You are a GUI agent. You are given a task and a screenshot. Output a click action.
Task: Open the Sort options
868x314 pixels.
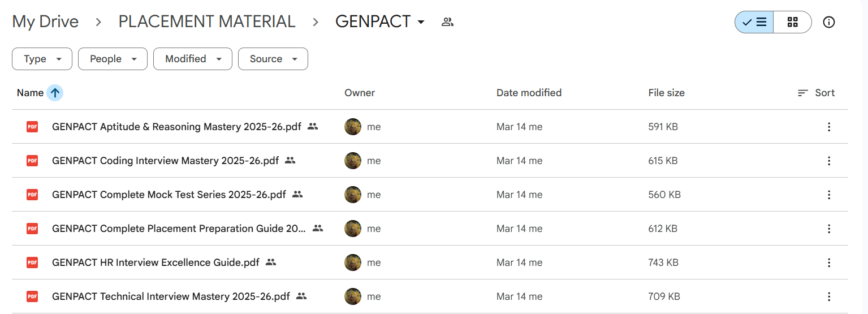(816, 93)
